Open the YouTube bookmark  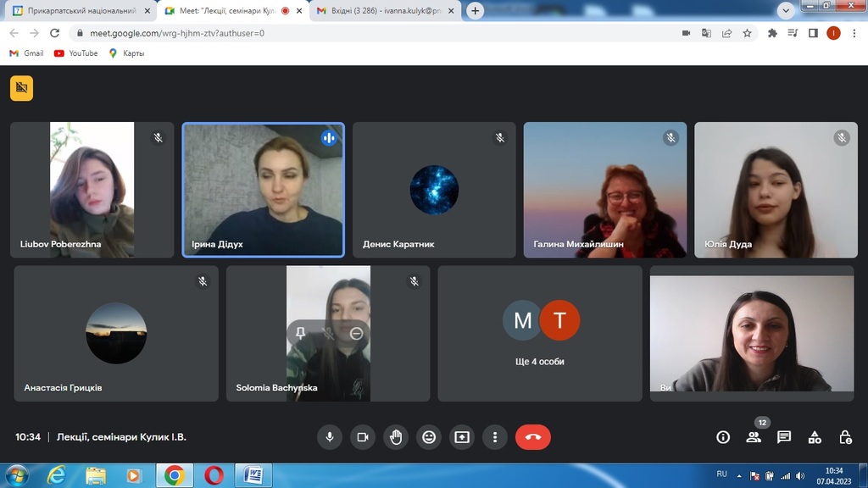[x=75, y=53]
